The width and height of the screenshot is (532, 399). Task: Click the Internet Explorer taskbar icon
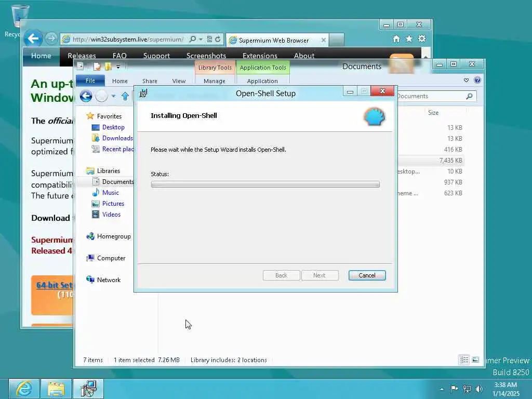pos(23,389)
